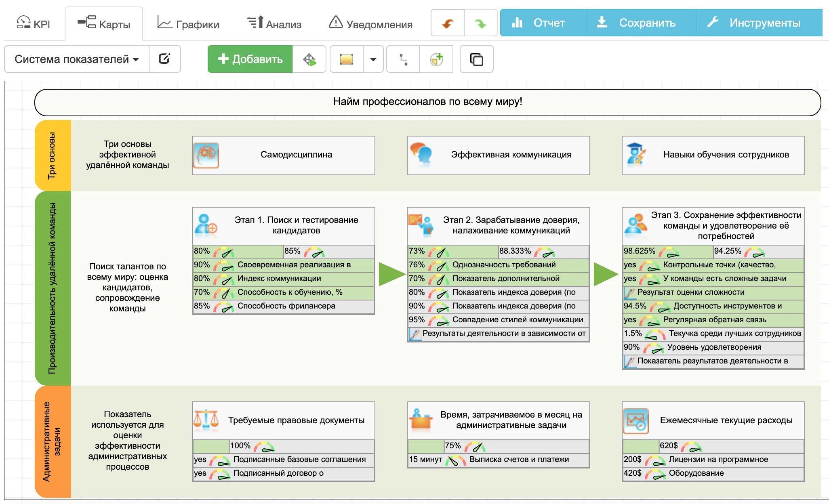
Task: Click the green redo arrow icon
Action: [480, 23]
